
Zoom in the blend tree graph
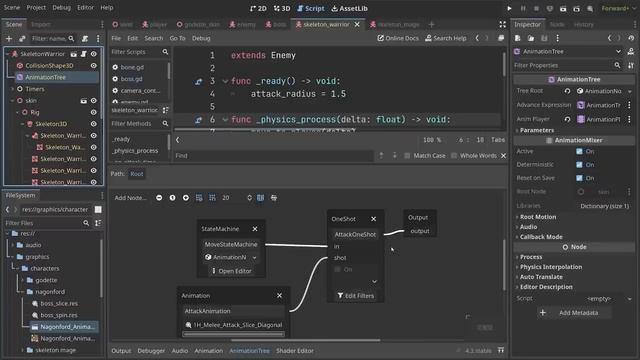[186, 198]
